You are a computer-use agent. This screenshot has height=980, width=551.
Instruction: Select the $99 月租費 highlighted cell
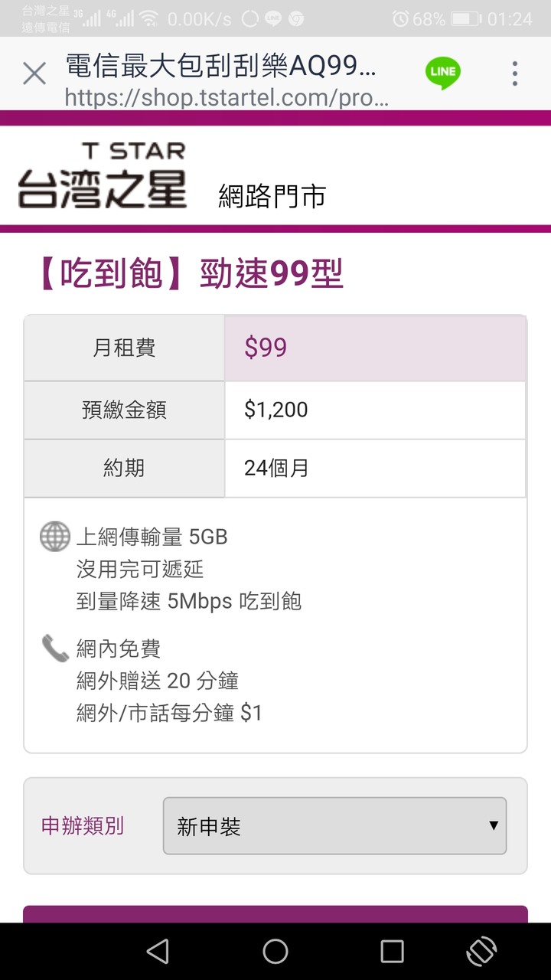375,348
